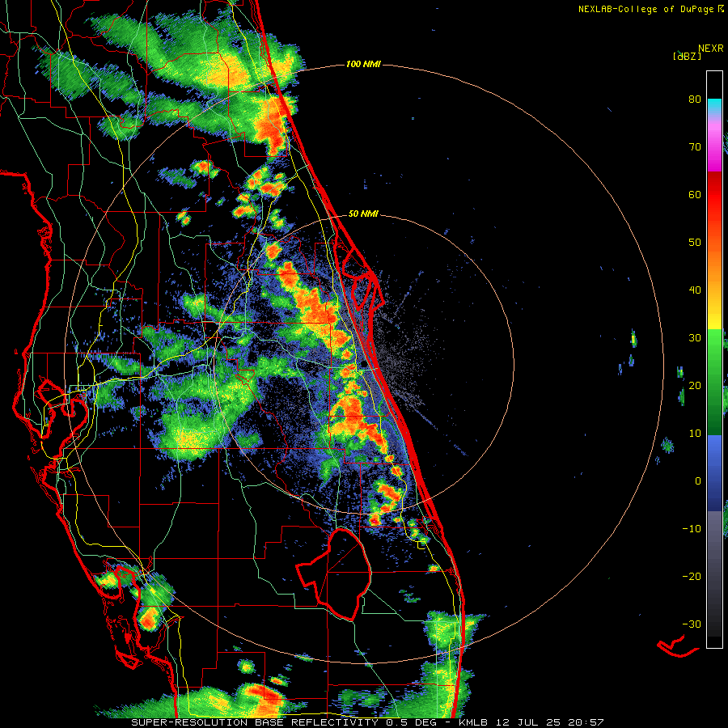Click the dBZ unit label
This screenshot has width=728, height=728.
click(x=687, y=56)
